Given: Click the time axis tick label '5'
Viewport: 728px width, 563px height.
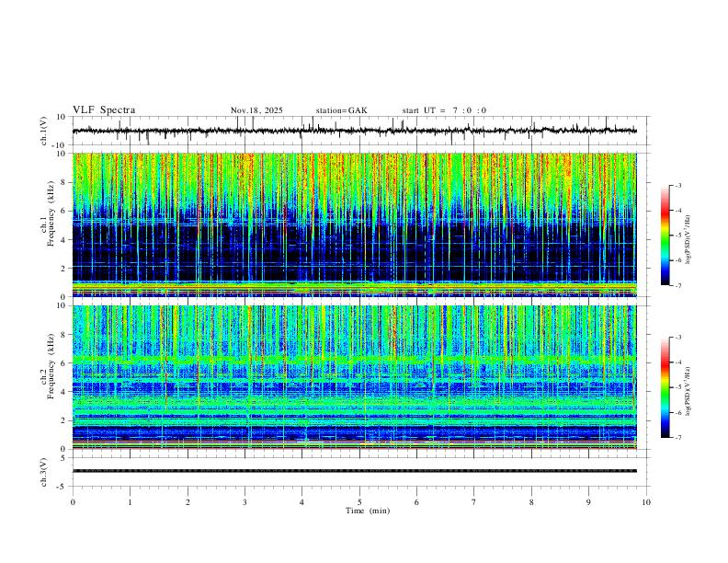Looking at the screenshot, I should pos(359,502).
